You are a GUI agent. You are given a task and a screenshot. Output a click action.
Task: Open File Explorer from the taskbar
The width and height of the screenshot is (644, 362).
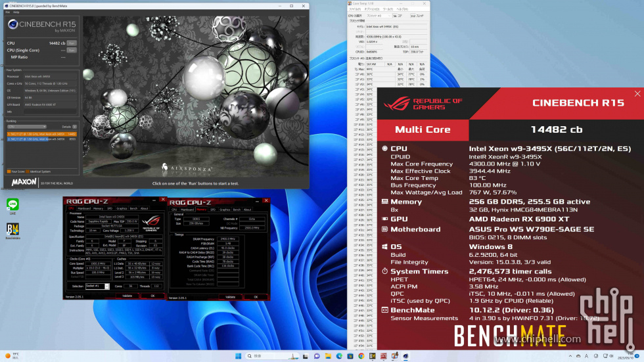pyautogui.click(x=328, y=356)
